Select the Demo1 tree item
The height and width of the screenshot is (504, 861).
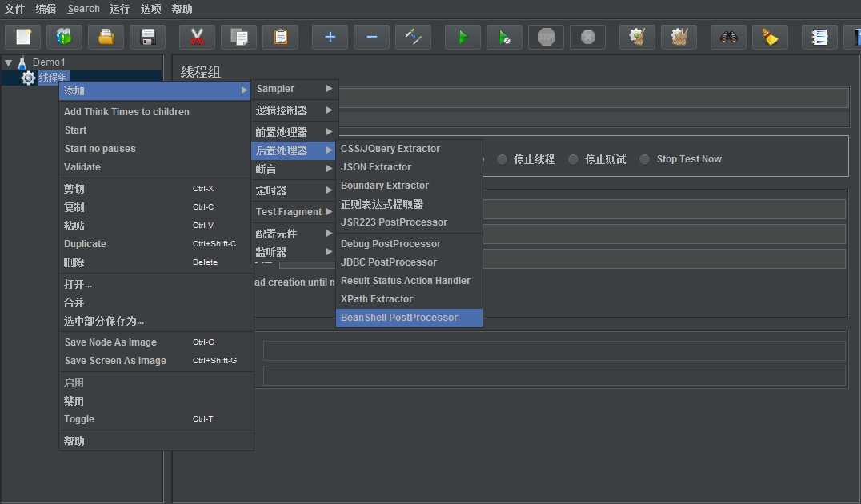pos(48,62)
